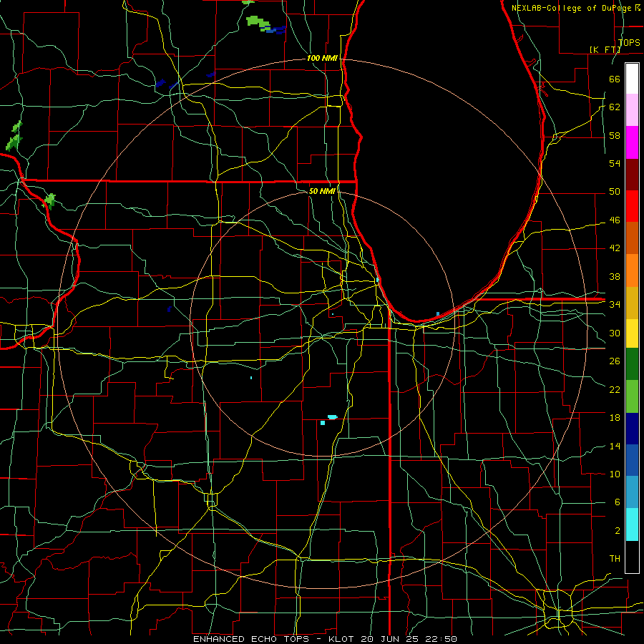
Task: Click the legend value "34"
Action: tap(615, 305)
